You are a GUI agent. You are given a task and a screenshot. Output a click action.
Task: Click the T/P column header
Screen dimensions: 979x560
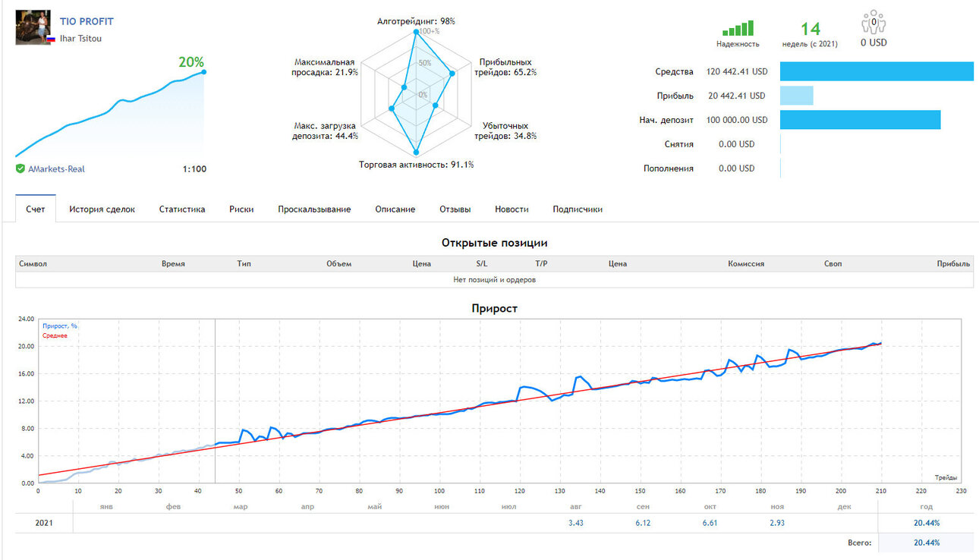tap(541, 264)
